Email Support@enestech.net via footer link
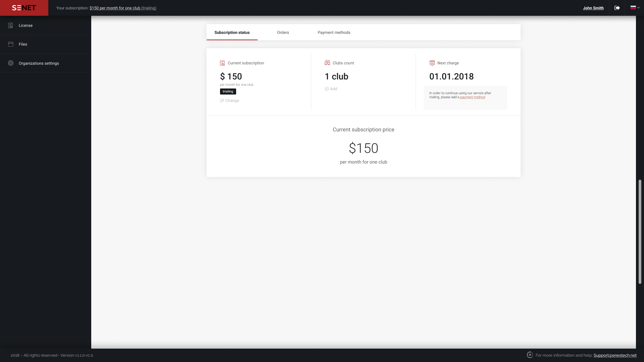This screenshot has width=644, height=362. click(x=615, y=355)
